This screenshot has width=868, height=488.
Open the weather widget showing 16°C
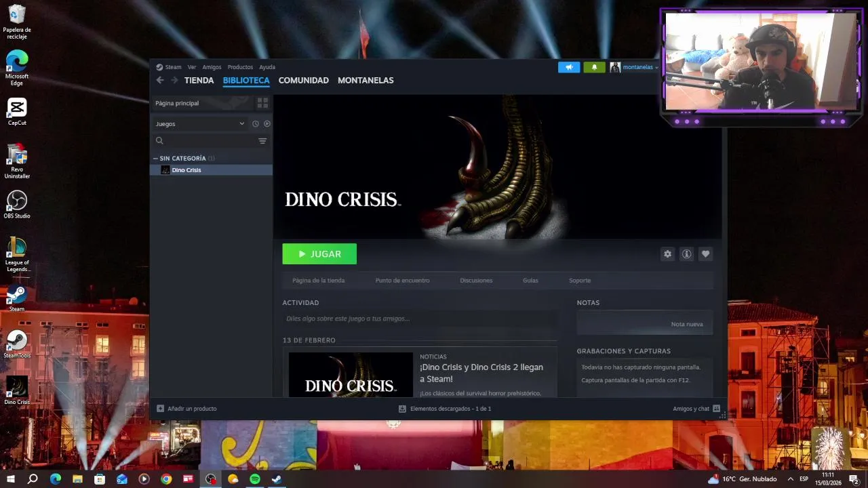742,479
